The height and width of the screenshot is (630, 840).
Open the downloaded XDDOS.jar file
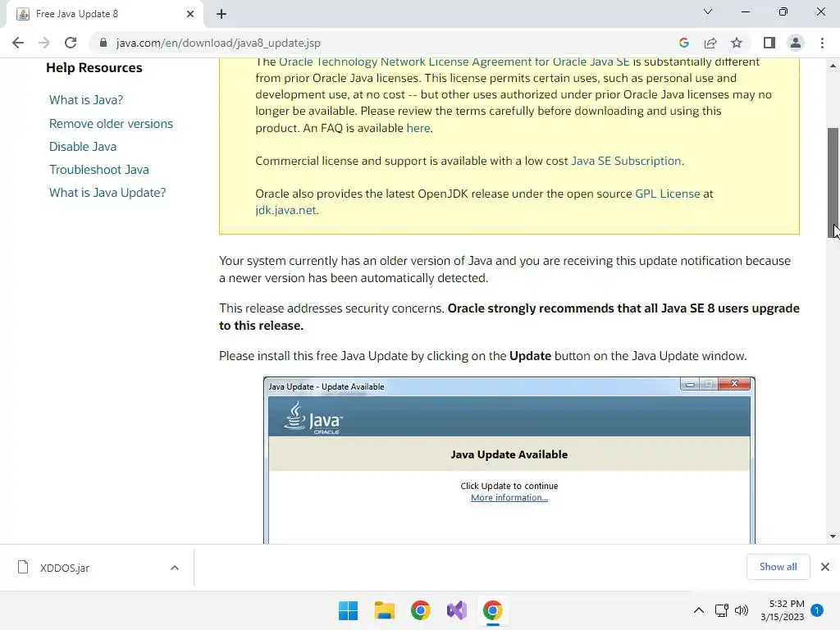point(64,568)
